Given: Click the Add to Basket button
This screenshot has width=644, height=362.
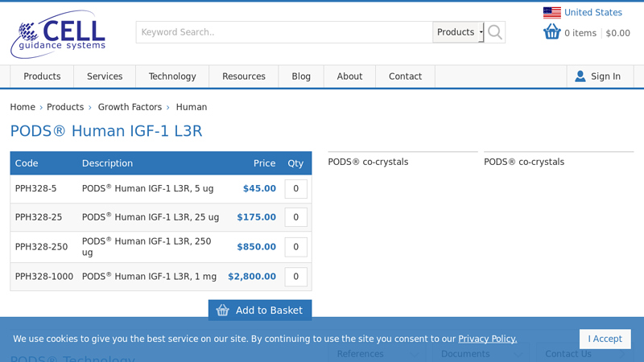Looking at the screenshot, I should pos(260,311).
